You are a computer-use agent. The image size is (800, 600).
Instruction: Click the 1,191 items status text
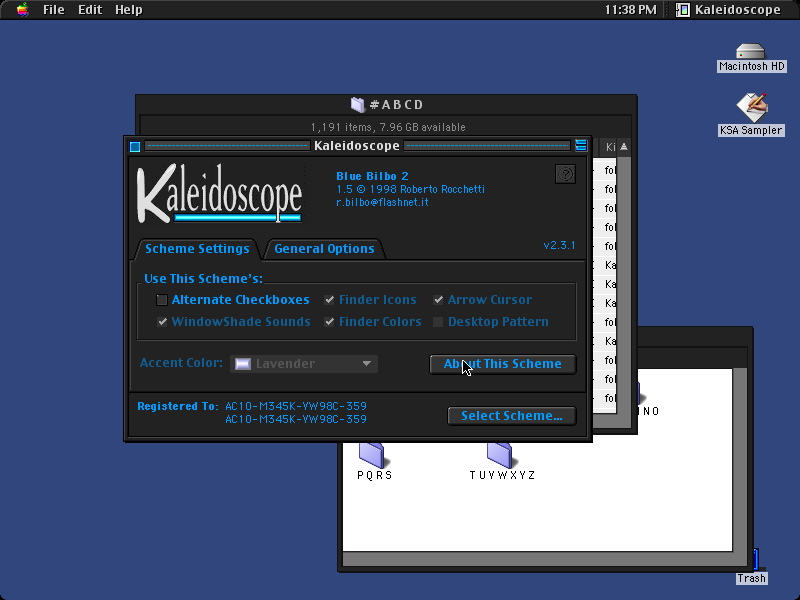388,127
